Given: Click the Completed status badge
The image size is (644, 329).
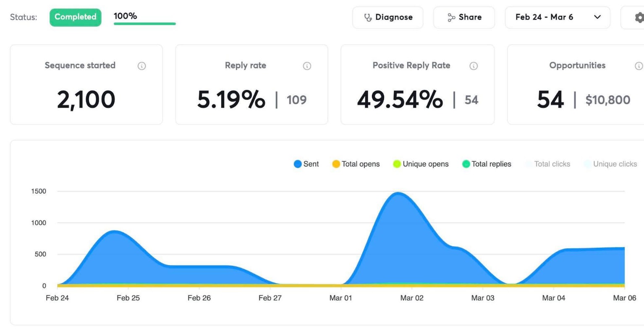Looking at the screenshot, I should coord(76,17).
